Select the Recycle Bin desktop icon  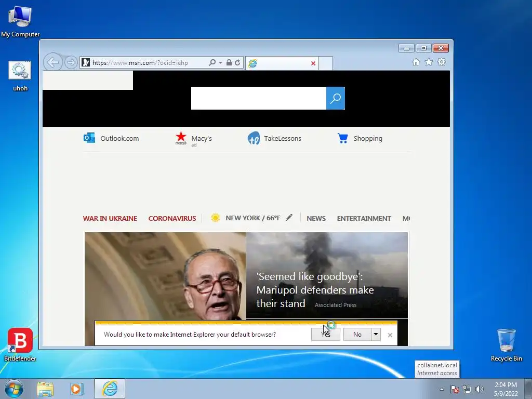506,344
